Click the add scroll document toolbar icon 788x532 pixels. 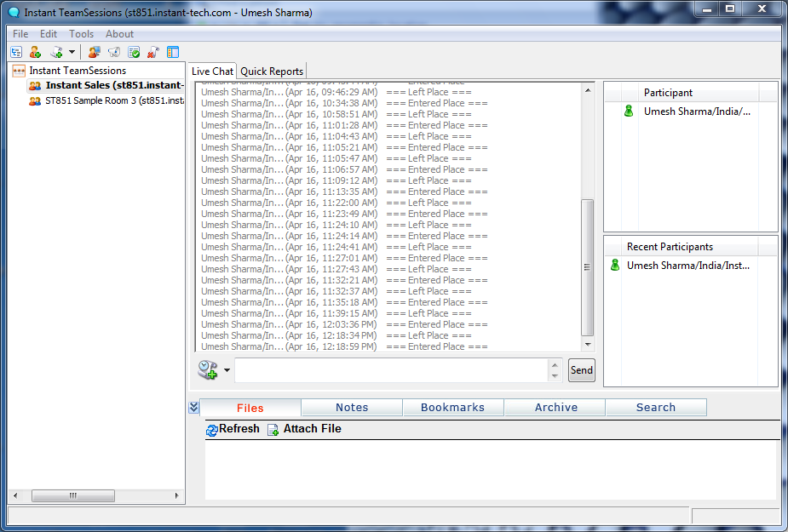(56, 52)
